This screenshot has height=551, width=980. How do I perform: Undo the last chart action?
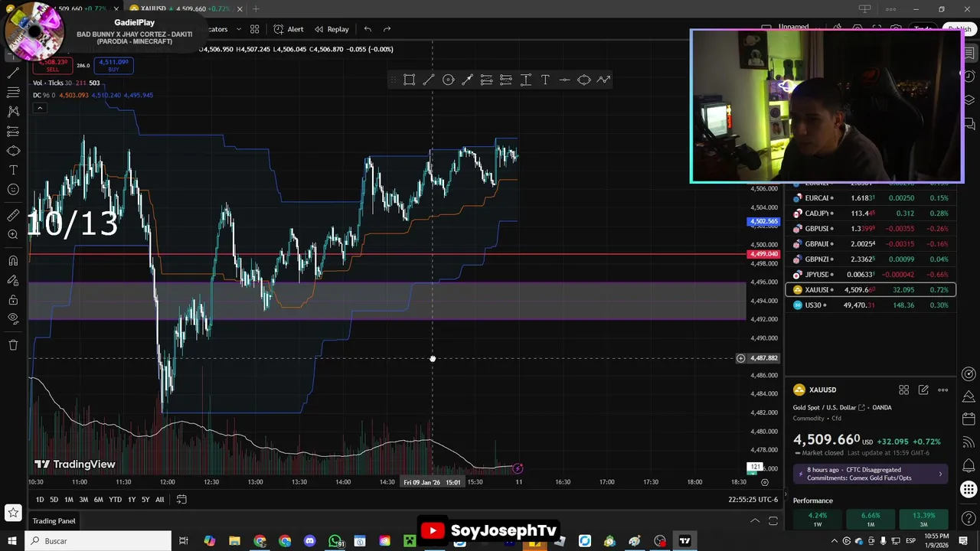pyautogui.click(x=367, y=29)
